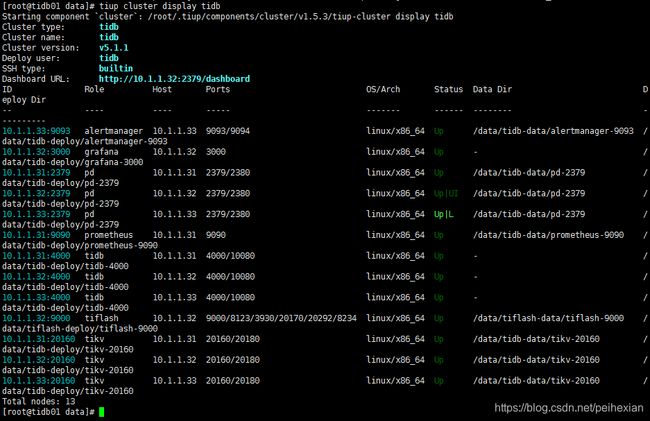Viewport: 650px width, 421px height.
Task: Select node ID 10.1.1.31:9090
Action: click(36, 235)
